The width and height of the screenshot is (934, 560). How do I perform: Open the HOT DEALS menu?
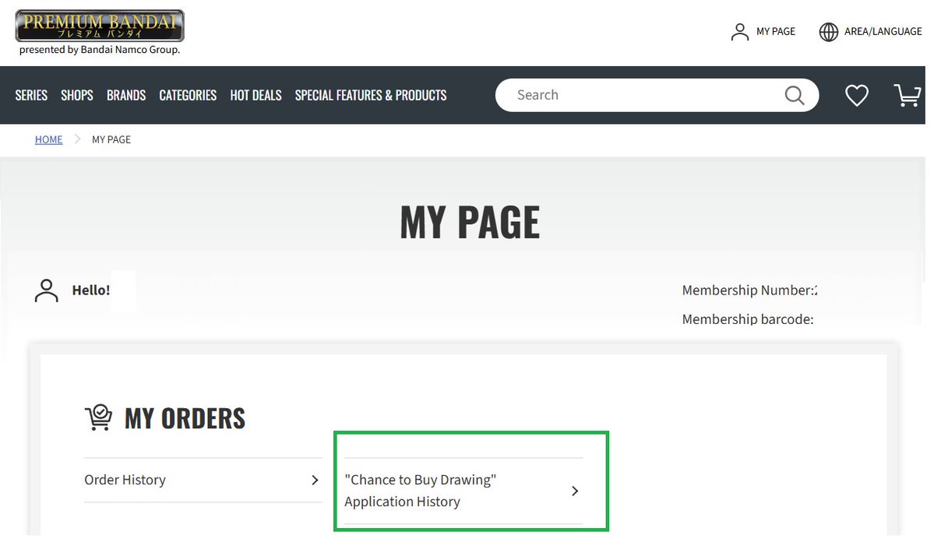coord(256,95)
